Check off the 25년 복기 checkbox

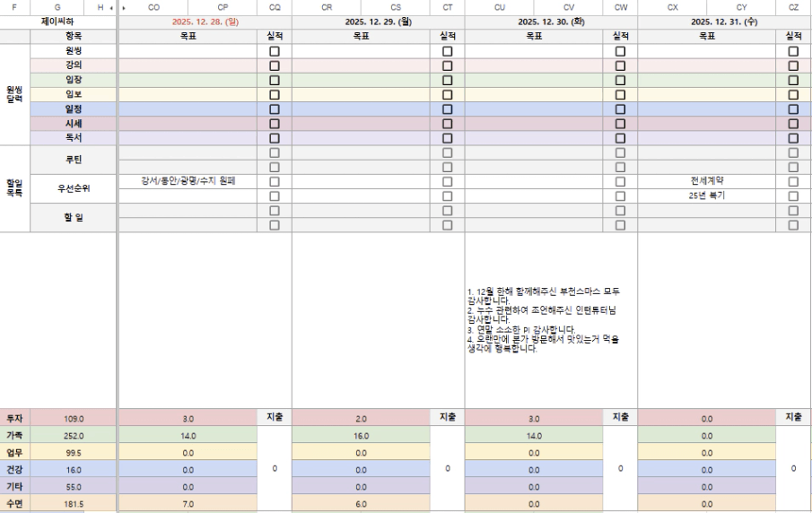click(792, 196)
